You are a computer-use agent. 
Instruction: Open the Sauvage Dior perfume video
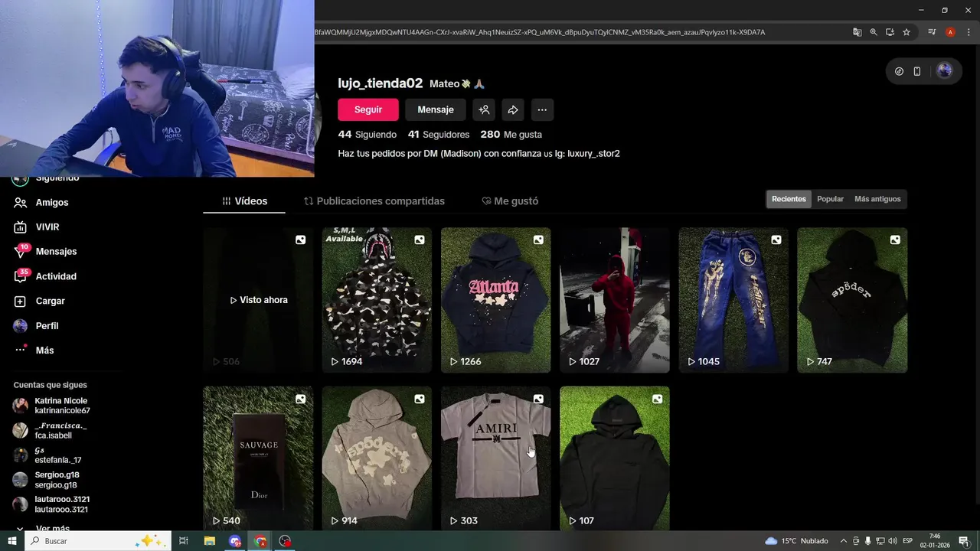pos(258,458)
